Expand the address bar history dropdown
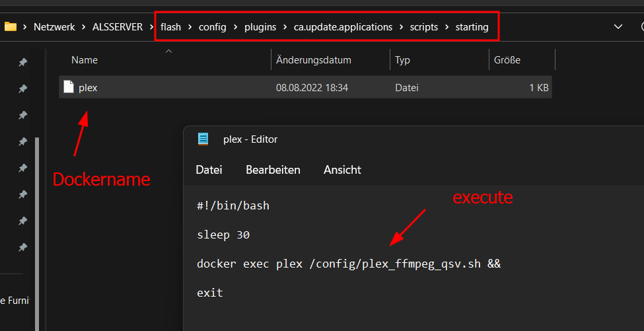Screen dimensions: 644x331 coord(618,27)
